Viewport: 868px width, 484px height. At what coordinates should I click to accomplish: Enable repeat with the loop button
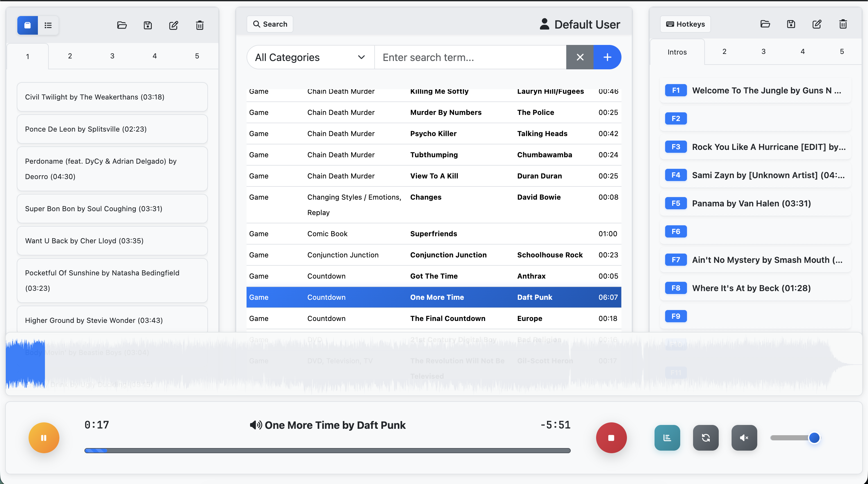pyautogui.click(x=706, y=437)
